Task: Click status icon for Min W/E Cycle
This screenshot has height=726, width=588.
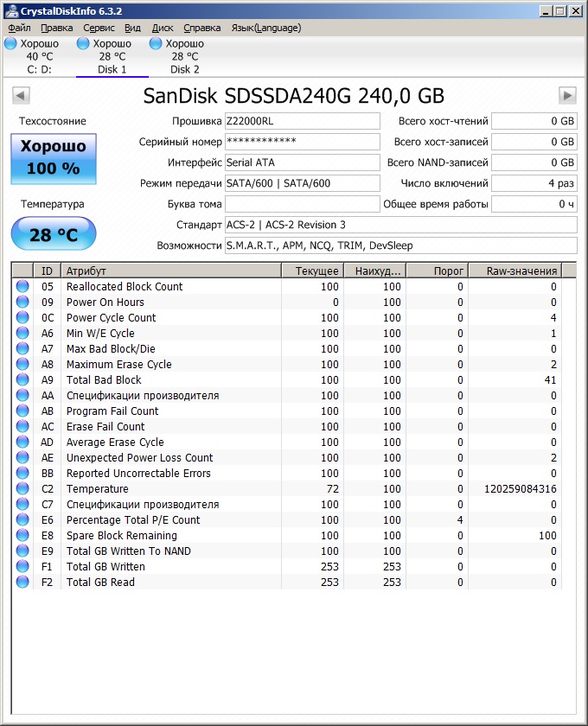Action: tap(22, 334)
